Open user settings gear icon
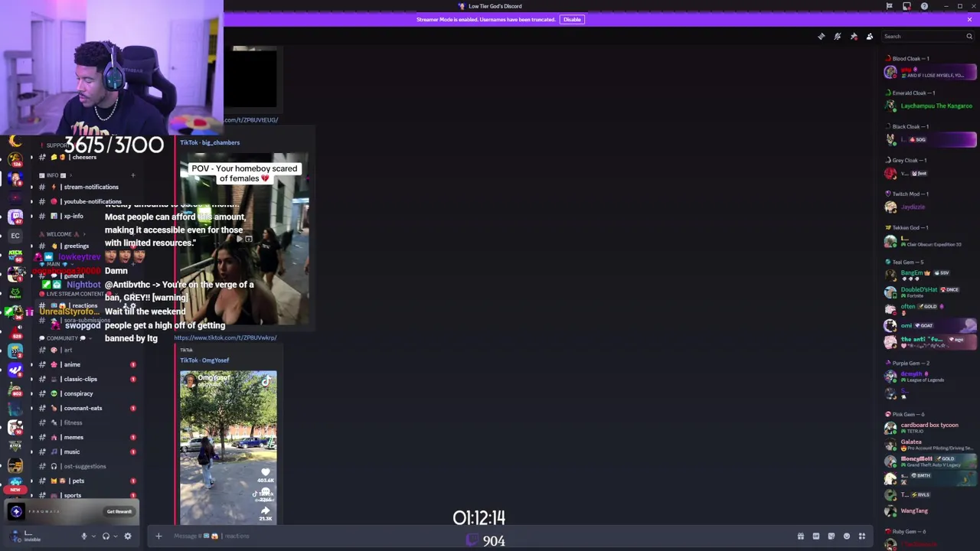 [128, 536]
